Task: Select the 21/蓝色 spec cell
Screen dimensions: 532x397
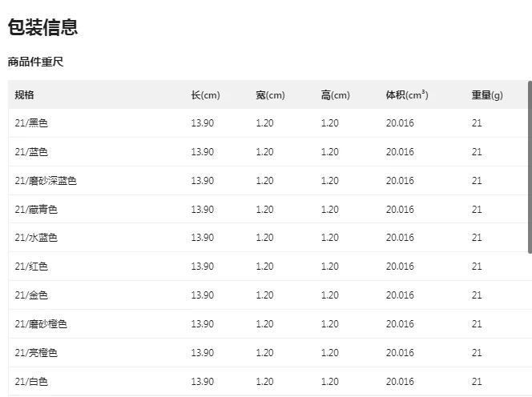Action: (x=31, y=152)
